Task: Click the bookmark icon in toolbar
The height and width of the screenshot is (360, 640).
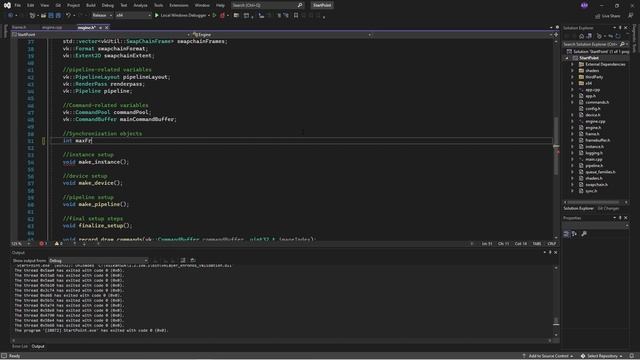Action: pos(296,16)
